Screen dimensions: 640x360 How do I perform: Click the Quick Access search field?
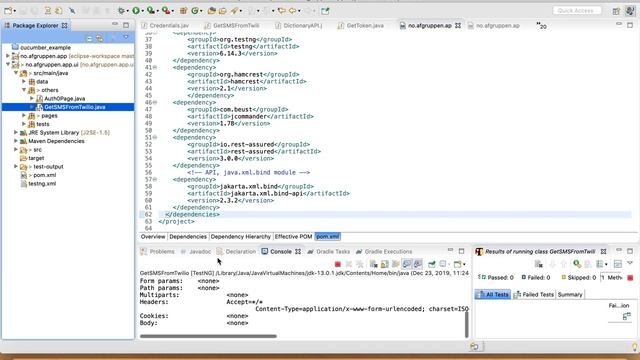(x=576, y=11)
